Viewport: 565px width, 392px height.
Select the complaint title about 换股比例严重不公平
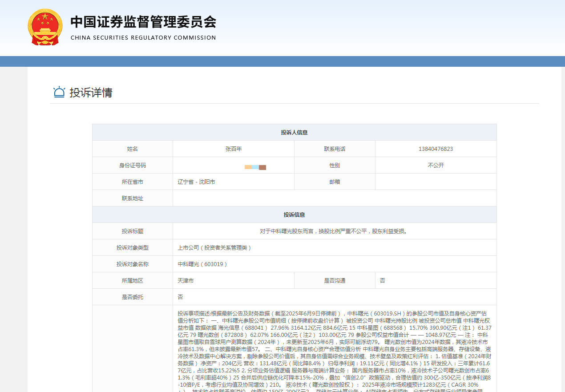pos(335,231)
